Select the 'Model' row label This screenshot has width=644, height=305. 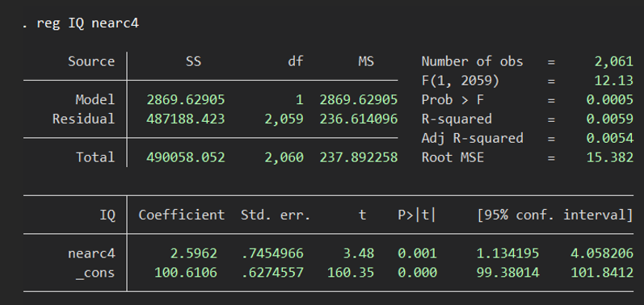(95, 99)
